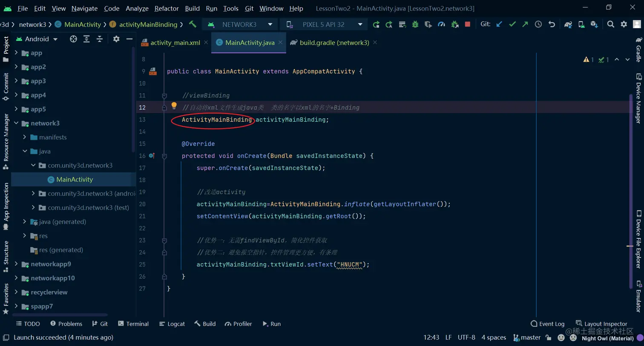Screen dimensions: 644x346
Task: Click the intention lightbulb on line 12
Action: pos(174,106)
